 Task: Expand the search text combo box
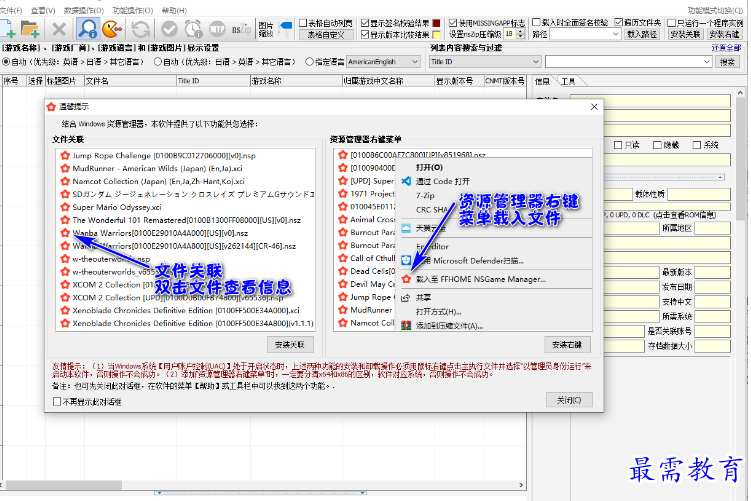click(x=706, y=62)
